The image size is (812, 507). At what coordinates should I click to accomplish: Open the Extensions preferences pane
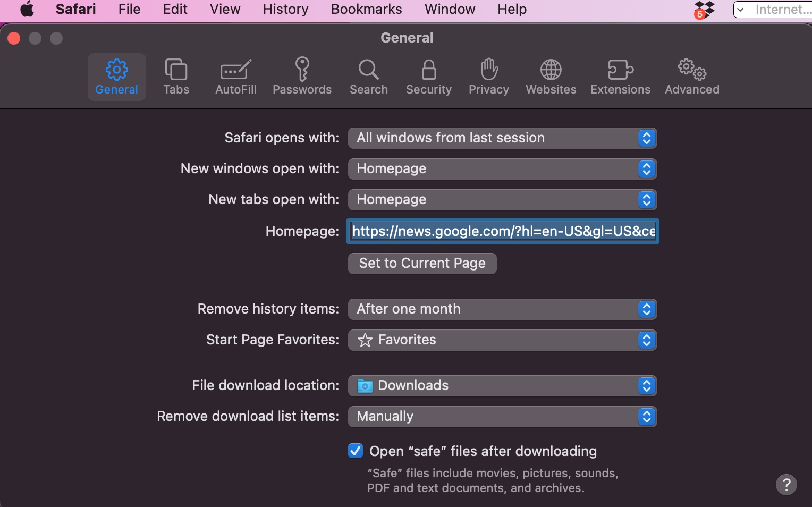click(x=620, y=77)
